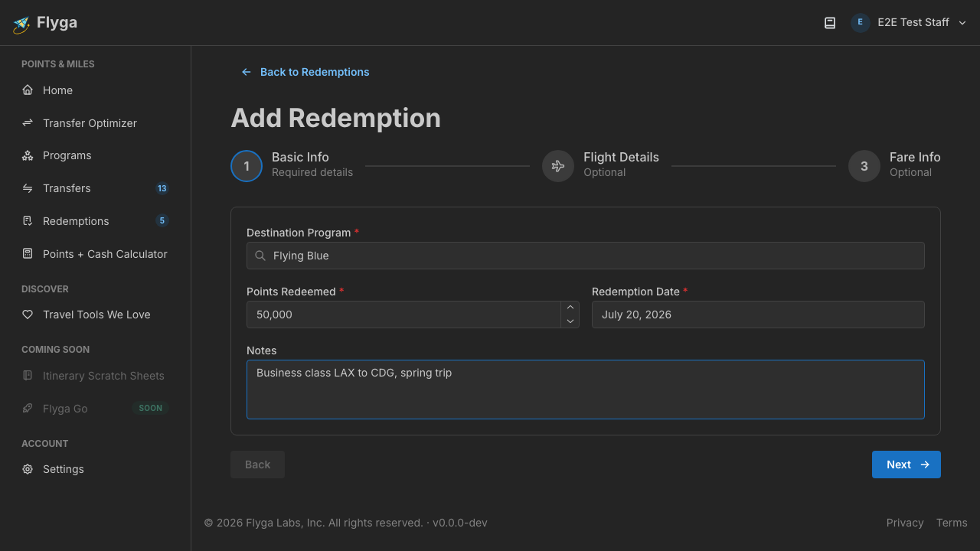This screenshot has width=980, height=551.
Task: Click the Destination Program field with Flying Blue
Action: pos(586,256)
